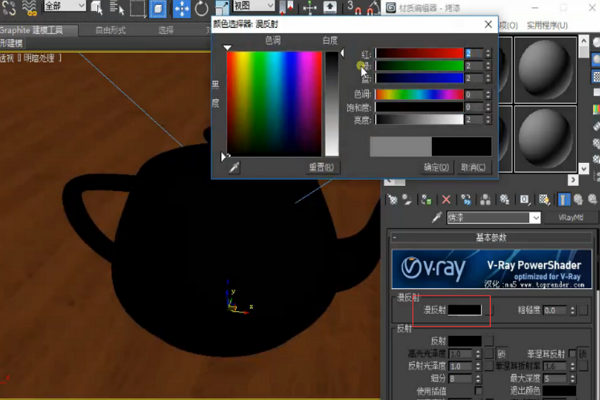The image size is (600, 400).
Task: Click the put to library icon
Action: (x=505, y=199)
